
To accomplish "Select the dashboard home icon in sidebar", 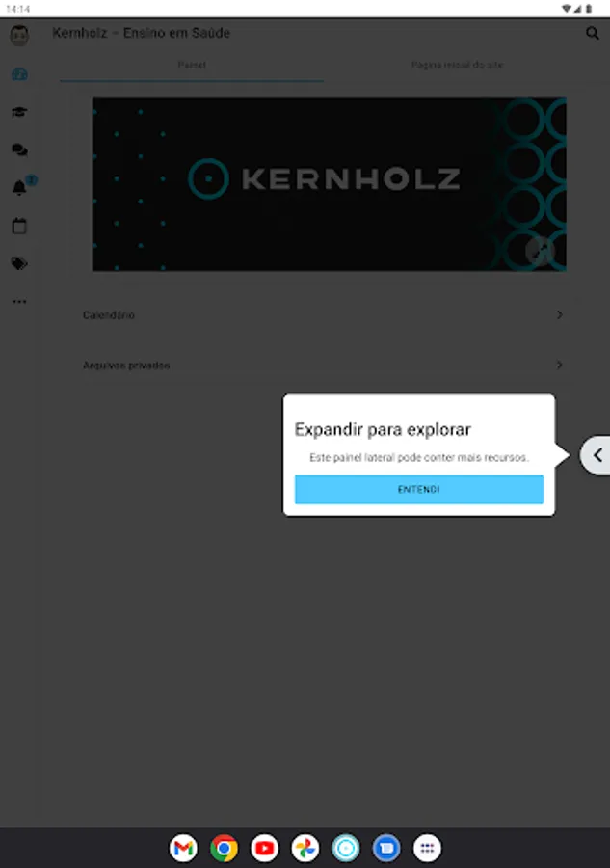I will [19, 74].
